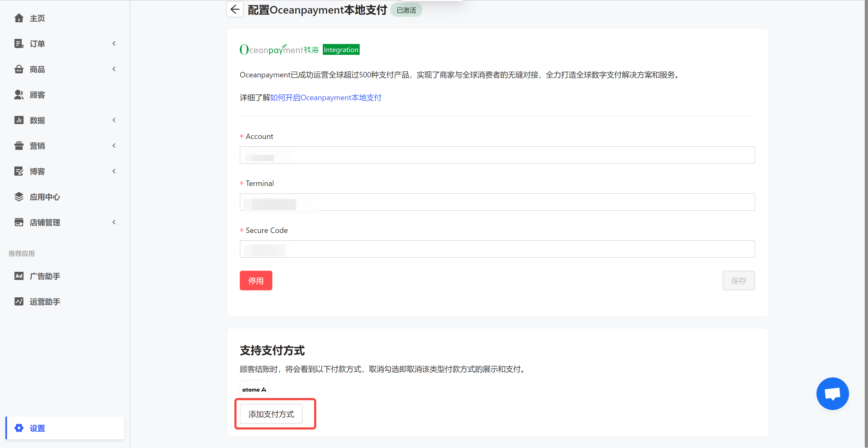868x448 pixels.
Task: Go back using the arrow icon
Action: tap(235, 10)
